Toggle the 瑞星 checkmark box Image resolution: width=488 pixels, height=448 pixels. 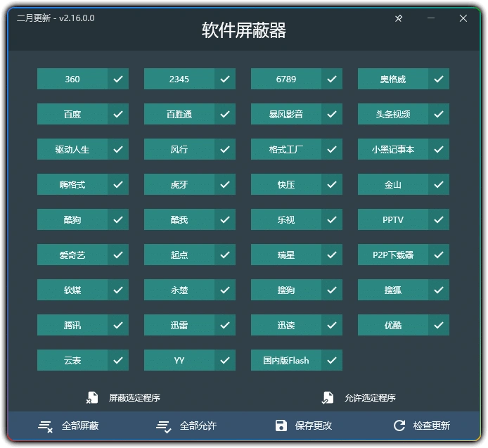332,255
